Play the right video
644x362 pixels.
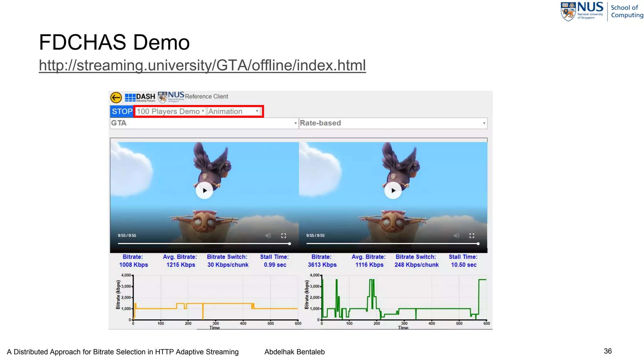point(393,190)
